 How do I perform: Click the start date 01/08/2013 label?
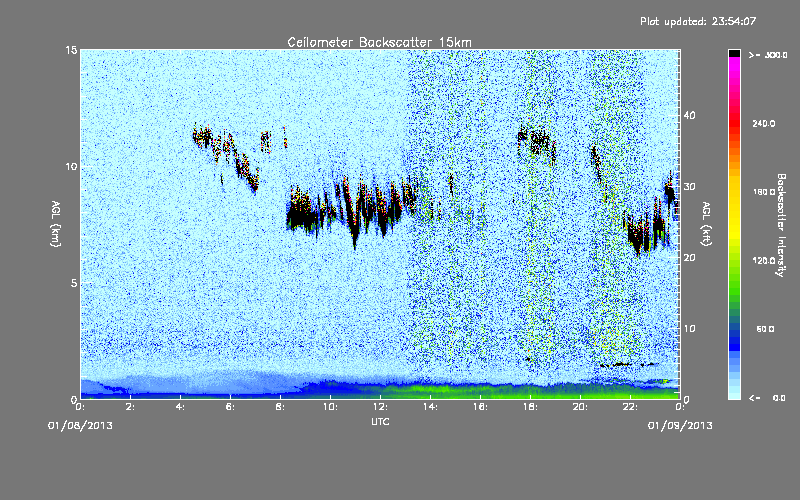coord(80,426)
